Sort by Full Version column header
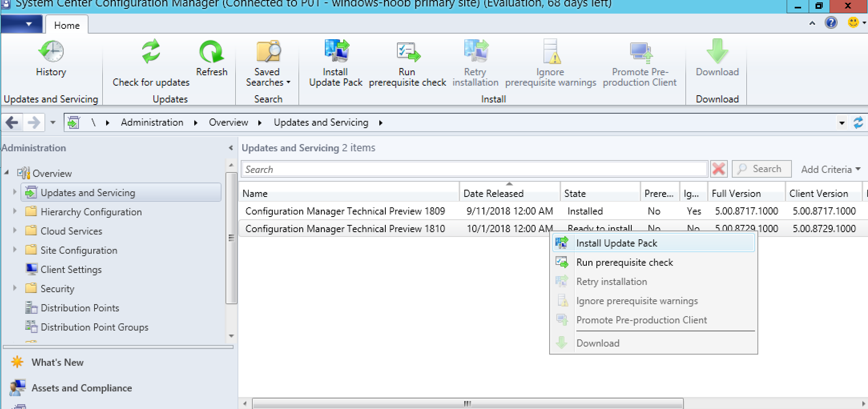 coord(746,193)
